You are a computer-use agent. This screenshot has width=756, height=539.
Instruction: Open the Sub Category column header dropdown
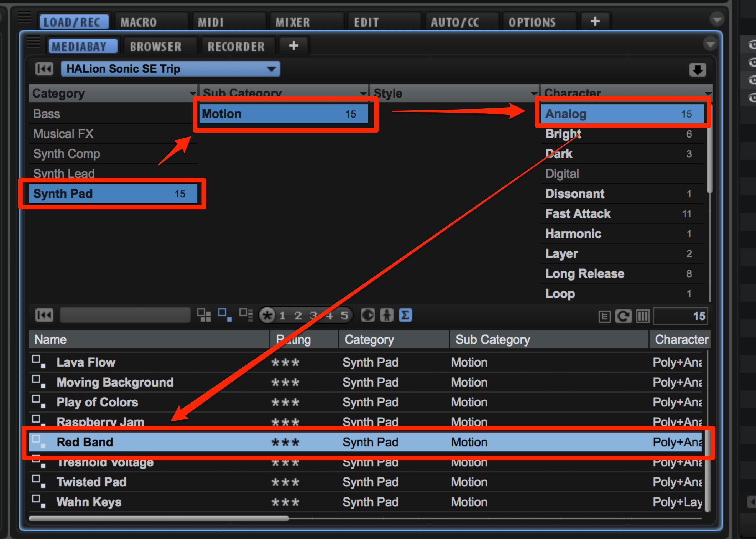(364, 94)
